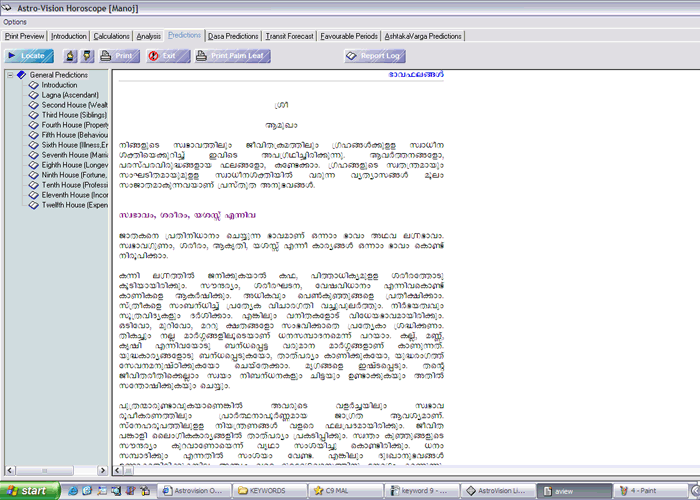The image size is (700, 500).
Task: Select Introduction in the predictions tree
Action: click(x=59, y=85)
